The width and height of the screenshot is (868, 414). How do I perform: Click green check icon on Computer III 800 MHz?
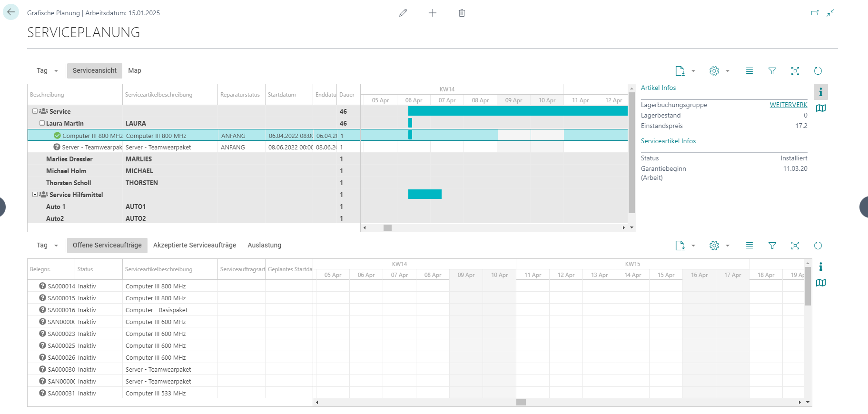(58, 136)
